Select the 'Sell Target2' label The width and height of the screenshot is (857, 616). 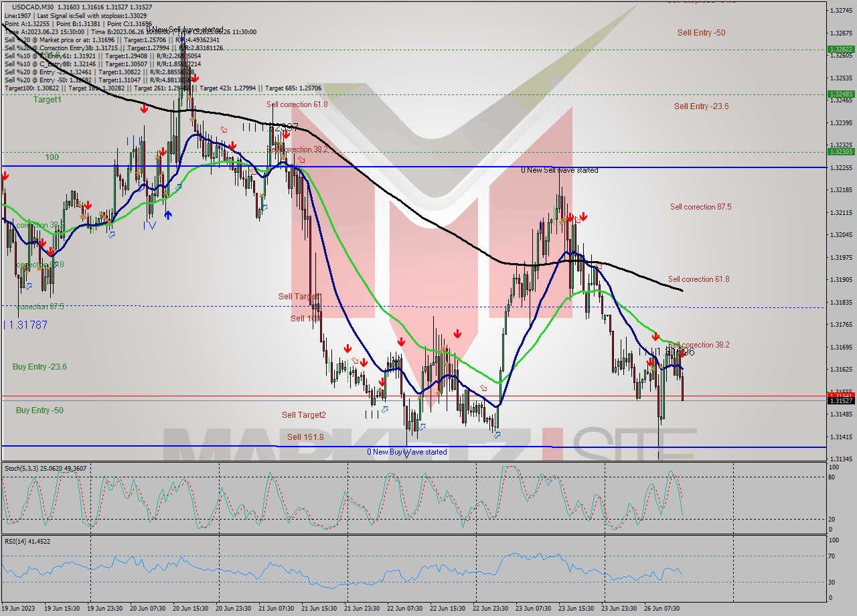tap(303, 415)
